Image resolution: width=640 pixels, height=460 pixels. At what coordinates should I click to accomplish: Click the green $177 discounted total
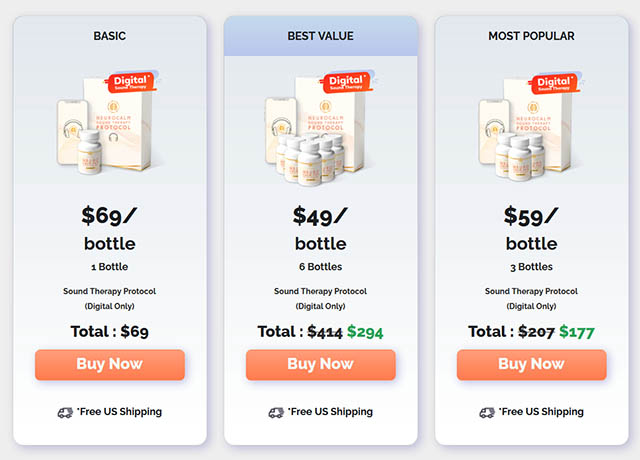pos(576,332)
